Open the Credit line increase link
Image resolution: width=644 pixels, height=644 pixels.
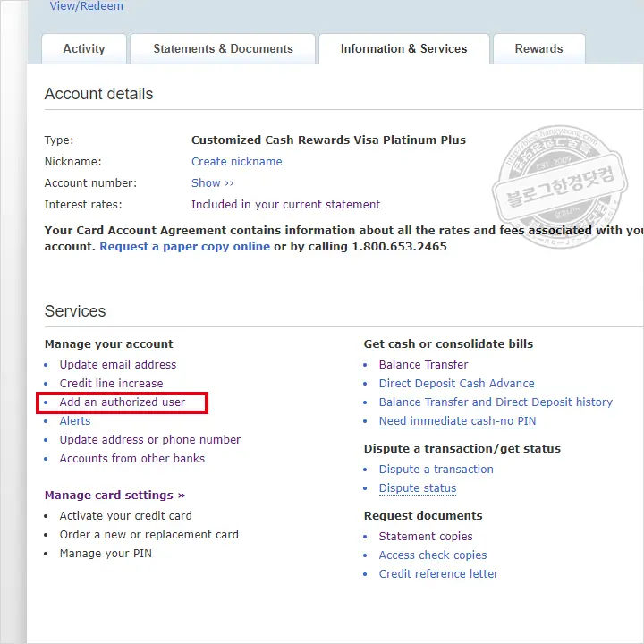[111, 384]
